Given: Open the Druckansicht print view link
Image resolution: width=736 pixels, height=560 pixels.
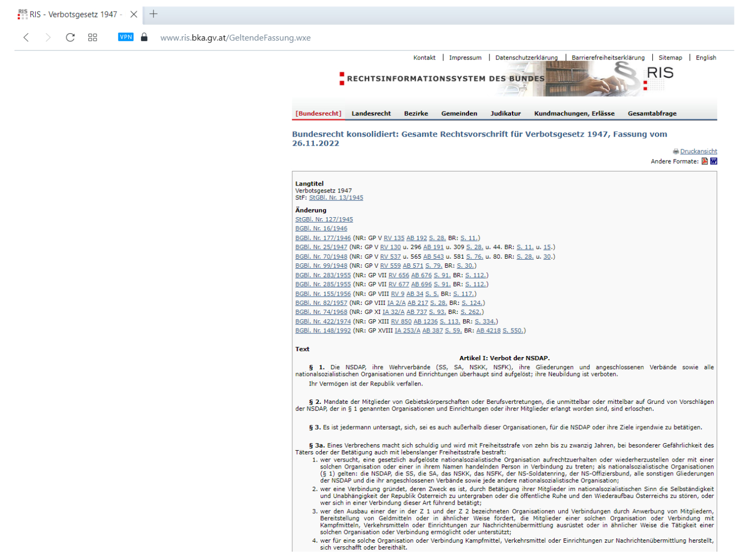Looking at the screenshot, I should (x=698, y=151).
